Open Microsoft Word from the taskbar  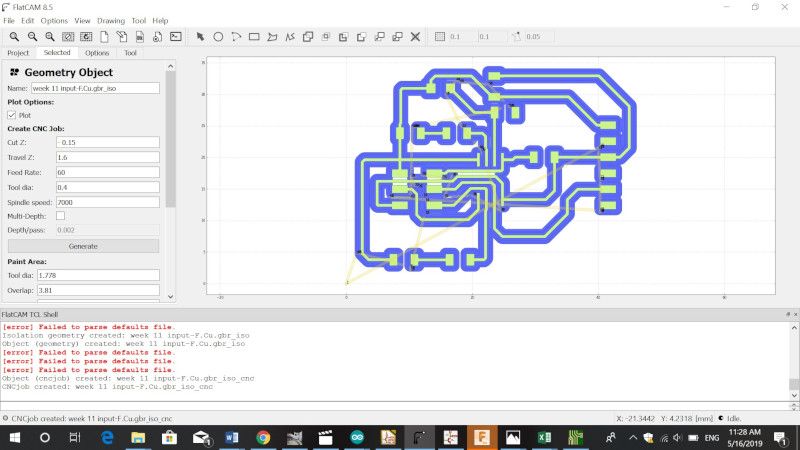[x=232, y=437]
